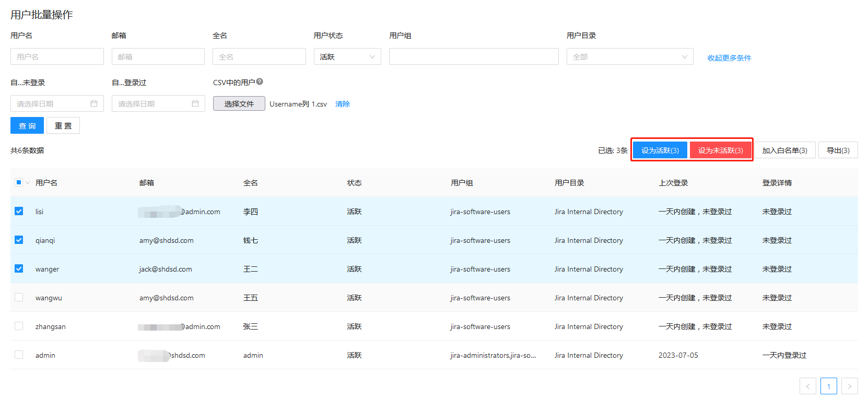Image resolution: width=868 pixels, height=398 pixels.
Task: Expand the 用户目录 dropdown
Action: [x=629, y=56]
